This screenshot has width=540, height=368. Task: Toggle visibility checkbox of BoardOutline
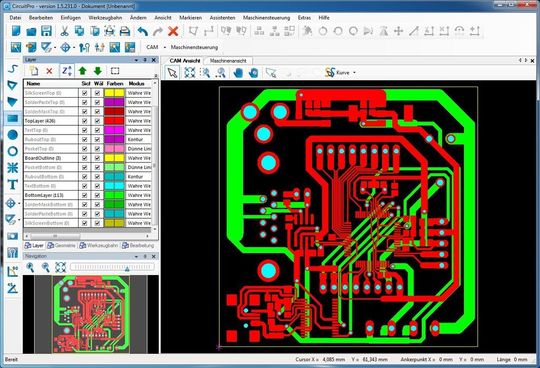click(x=85, y=158)
